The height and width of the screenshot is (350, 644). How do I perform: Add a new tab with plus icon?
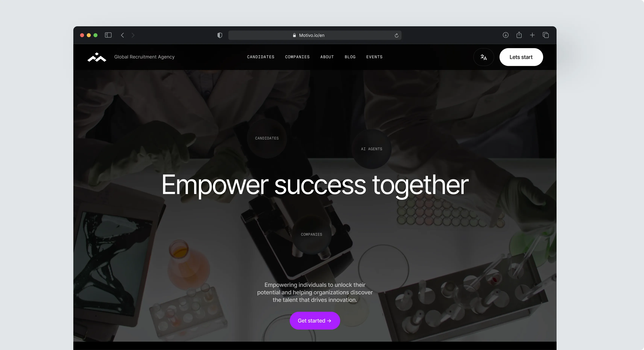click(x=532, y=35)
